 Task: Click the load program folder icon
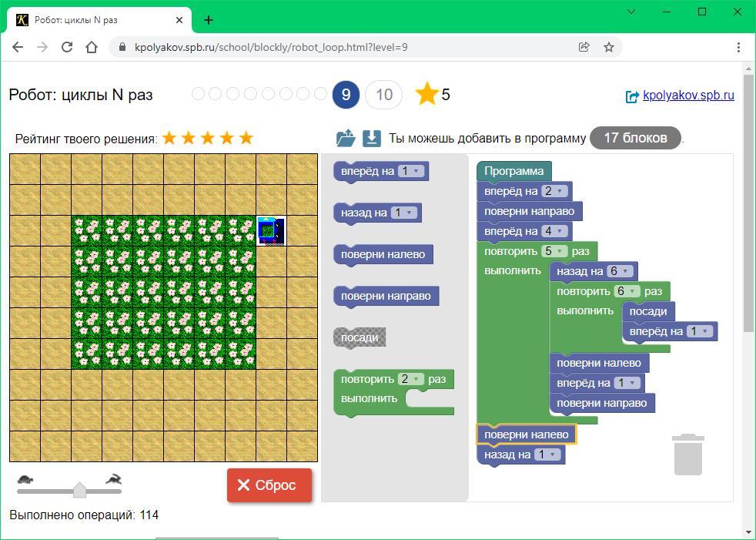pos(346,139)
